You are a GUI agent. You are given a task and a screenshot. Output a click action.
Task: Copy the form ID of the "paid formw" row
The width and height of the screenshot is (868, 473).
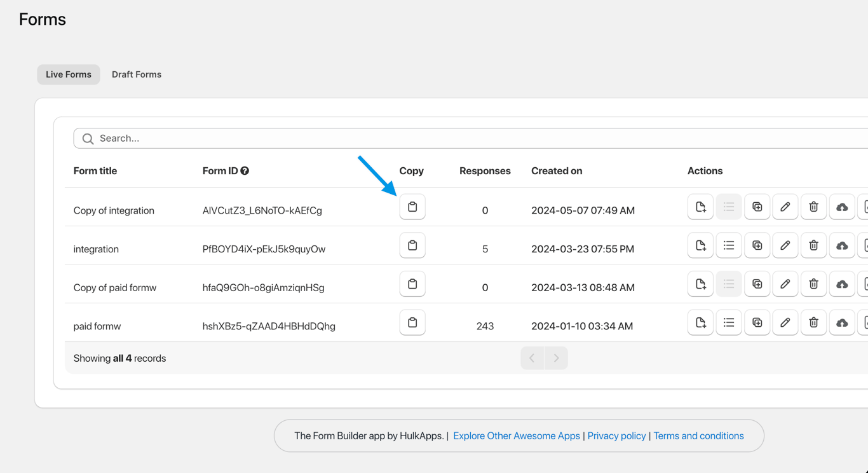click(412, 323)
